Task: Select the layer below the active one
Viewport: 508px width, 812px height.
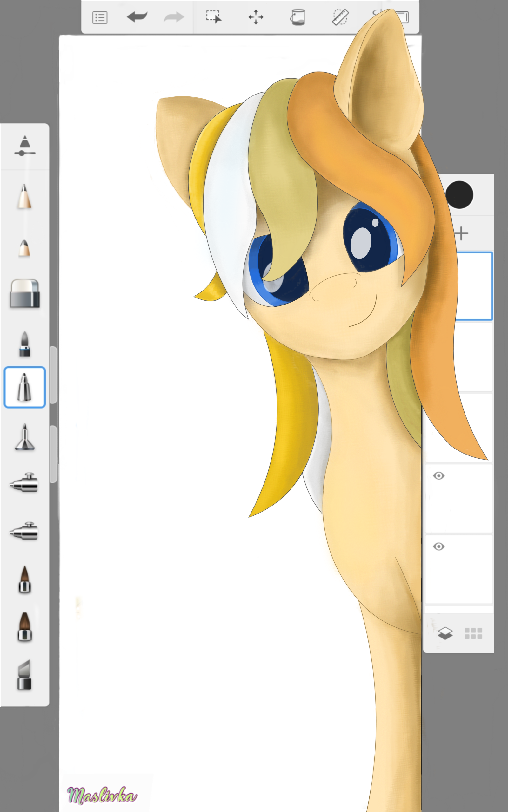Action: pyautogui.click(x=474, y=357)
